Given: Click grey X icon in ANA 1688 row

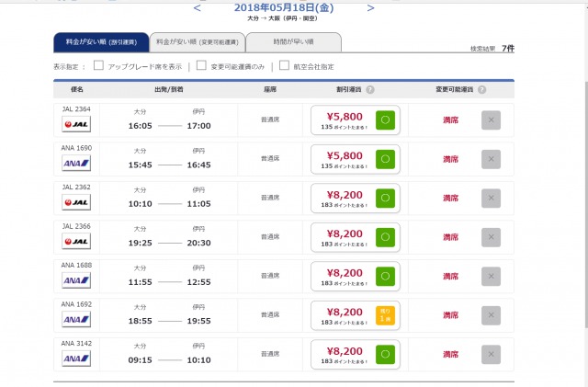Looking at the screenshot, I should 491,277.
